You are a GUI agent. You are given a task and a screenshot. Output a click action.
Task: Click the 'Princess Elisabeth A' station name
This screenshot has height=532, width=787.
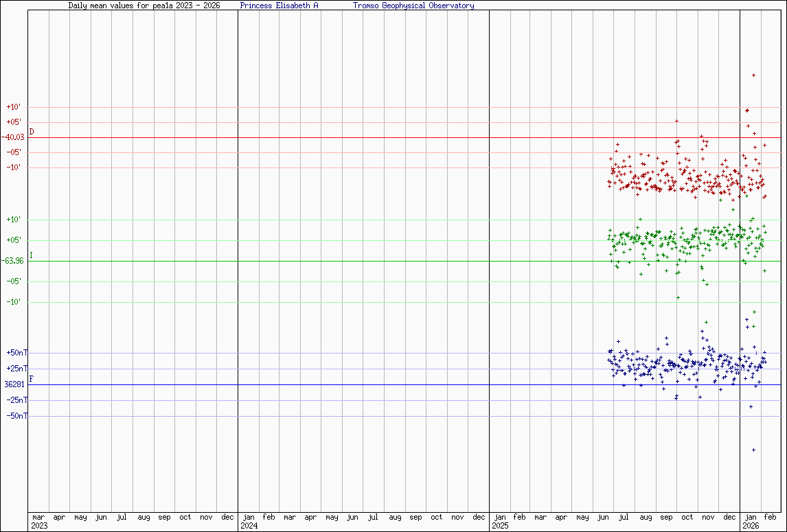click(x=279, y=5)
